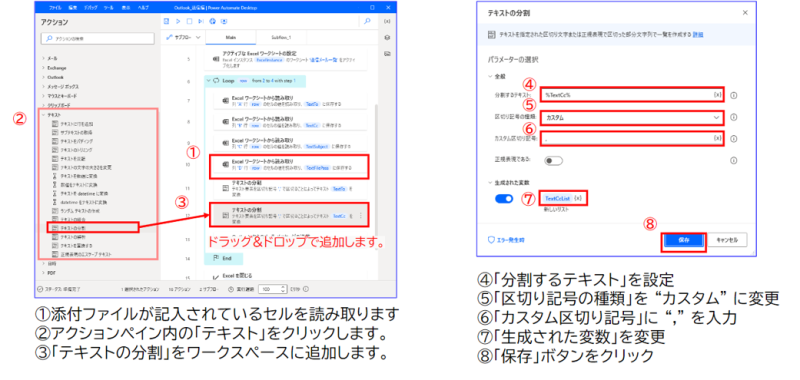This screenshot has width=800, height=380.
Task: Click the Run next action icon
Action: coord(201,21)
